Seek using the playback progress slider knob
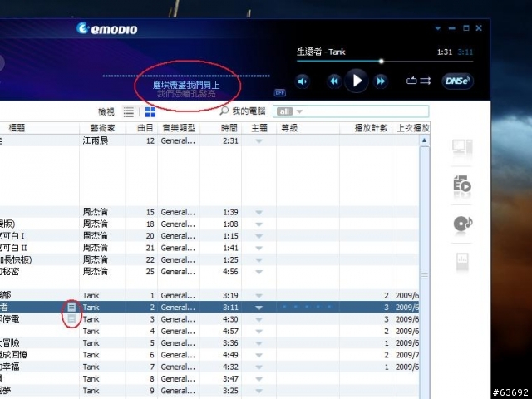 point(381,62)
